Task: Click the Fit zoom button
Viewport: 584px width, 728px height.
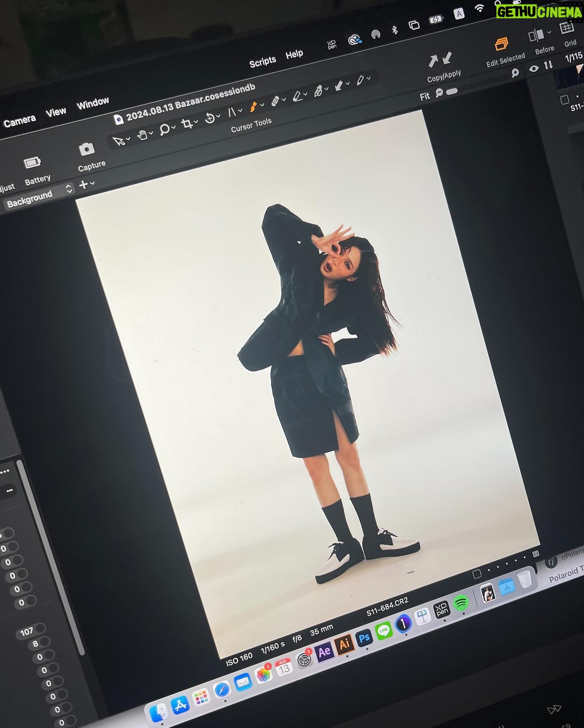Action: (425, 97)
